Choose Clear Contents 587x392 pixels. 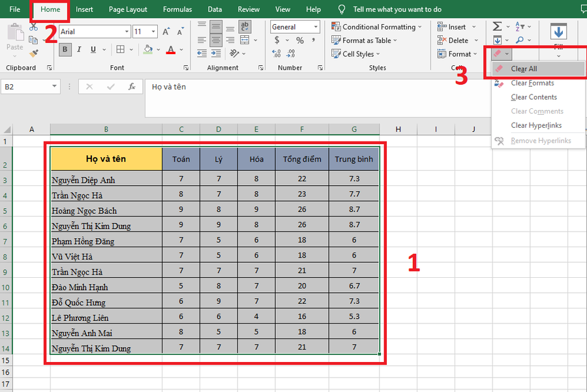pos(538,97)
